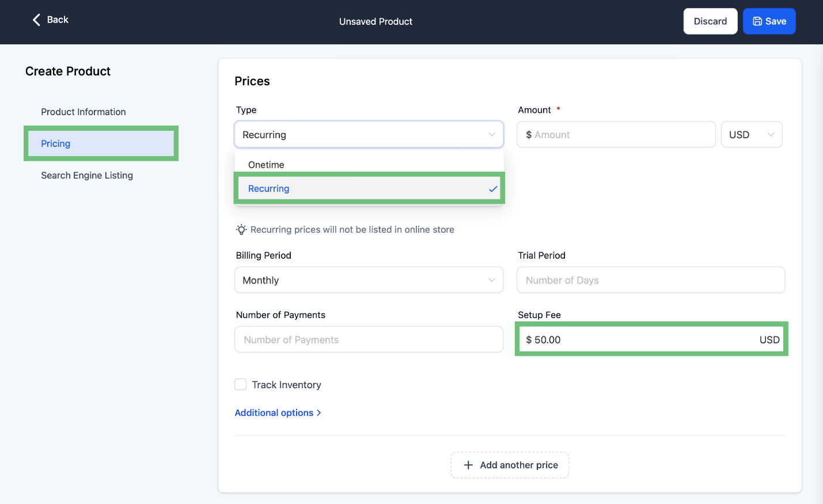Click the Billing Period label
The image size is (823, 504).
tap(264, 255)
